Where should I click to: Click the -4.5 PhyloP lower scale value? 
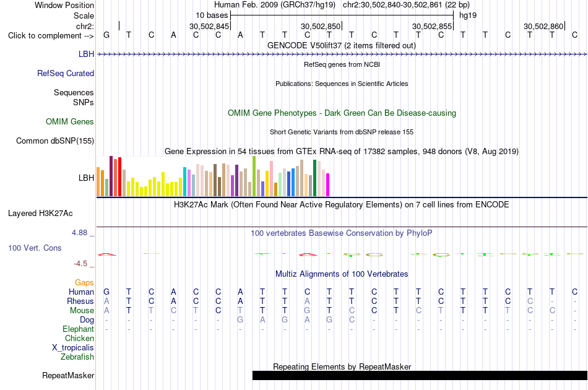80,264
